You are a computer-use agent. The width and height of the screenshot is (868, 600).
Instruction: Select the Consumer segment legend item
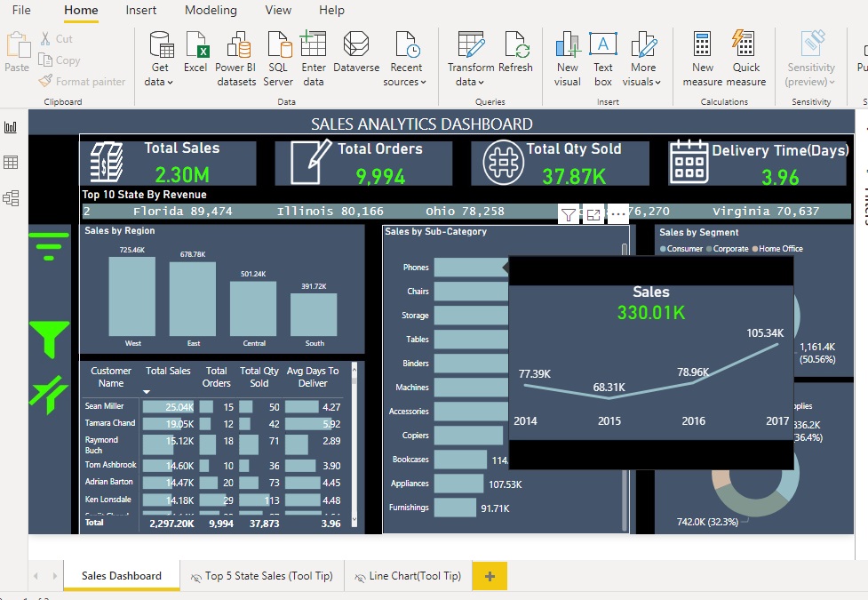tap(681, 249)
